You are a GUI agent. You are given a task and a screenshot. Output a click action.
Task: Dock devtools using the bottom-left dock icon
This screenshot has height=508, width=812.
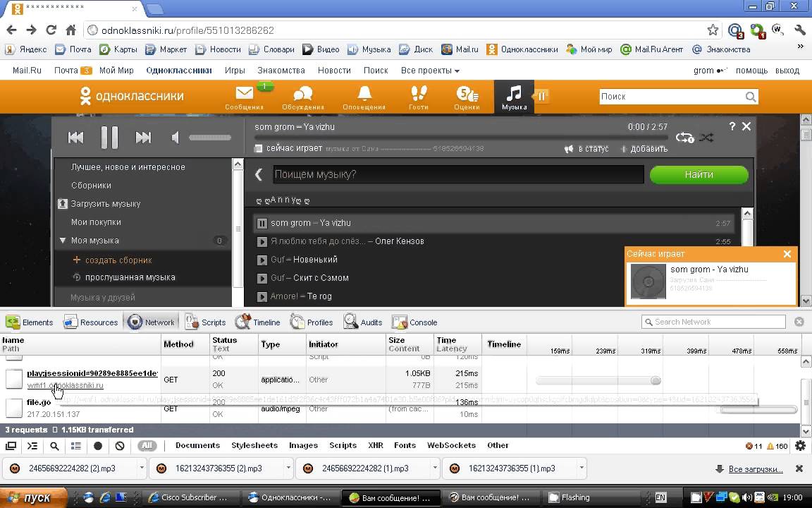[11, 446]
